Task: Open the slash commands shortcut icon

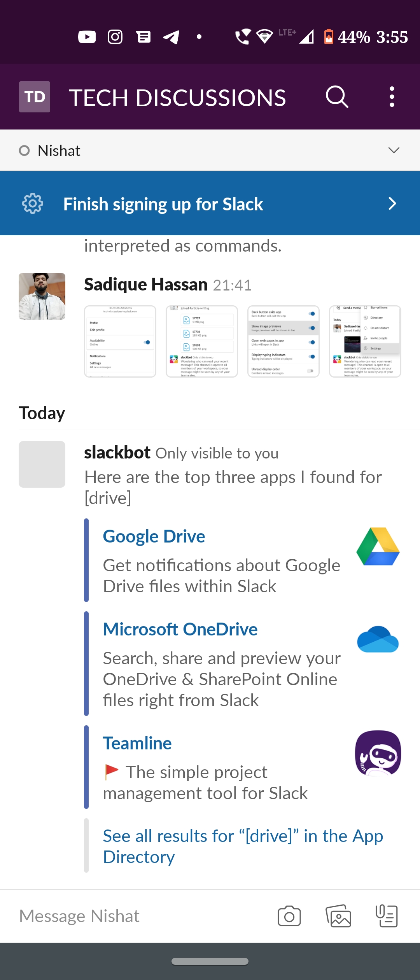Action: (x=387, y=916)
